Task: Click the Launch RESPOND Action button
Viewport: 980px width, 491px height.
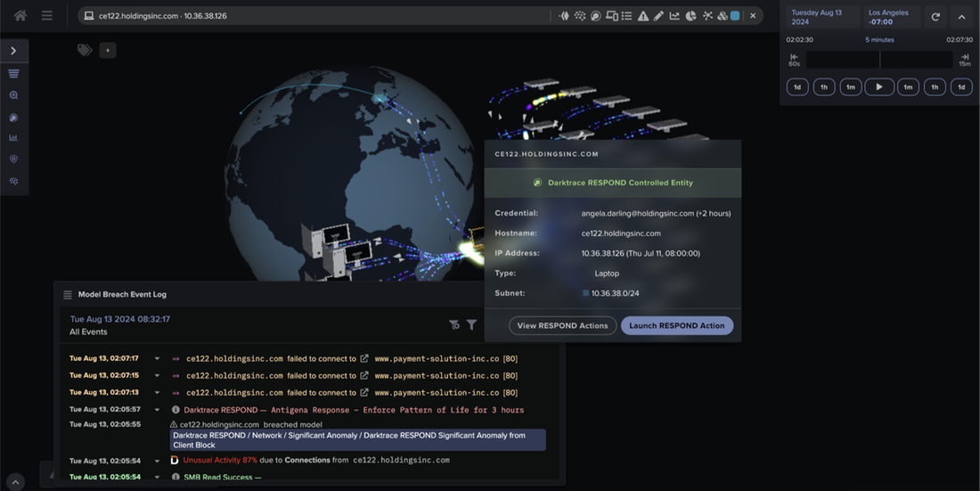Action: (x=677, y=325)
